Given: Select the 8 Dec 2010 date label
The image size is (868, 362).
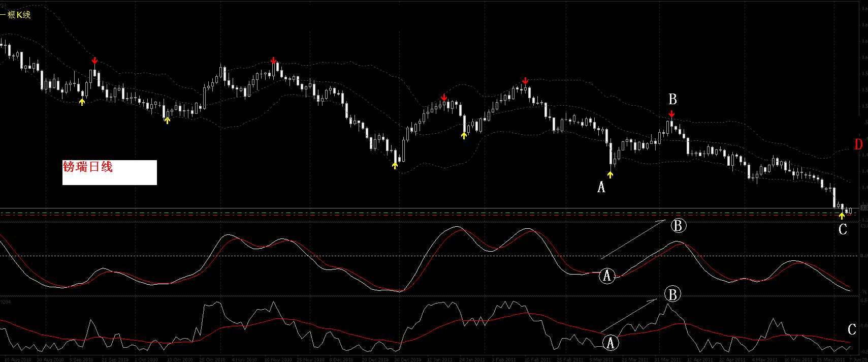Looking at the screenshot, I should click(x=341, y=359).
